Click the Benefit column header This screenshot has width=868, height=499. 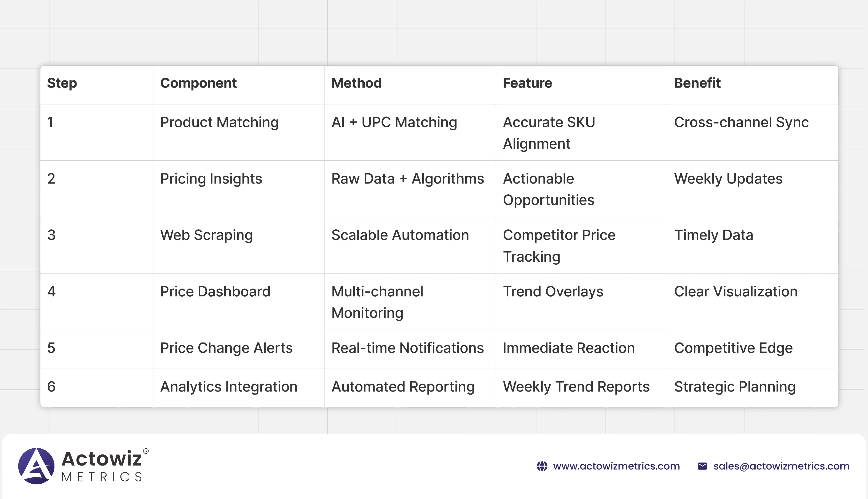[x=697, y=83]
